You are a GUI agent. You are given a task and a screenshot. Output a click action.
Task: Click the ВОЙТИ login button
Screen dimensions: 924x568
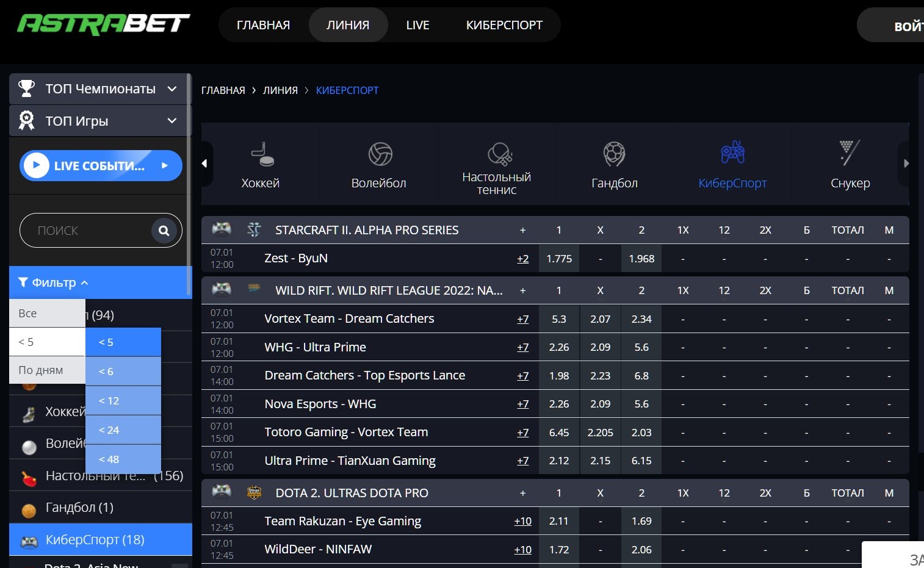891,25
